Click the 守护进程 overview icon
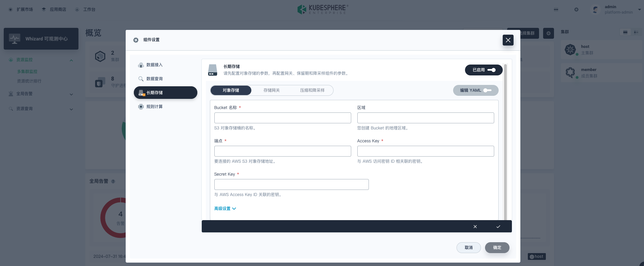 [x=100, y=82]
